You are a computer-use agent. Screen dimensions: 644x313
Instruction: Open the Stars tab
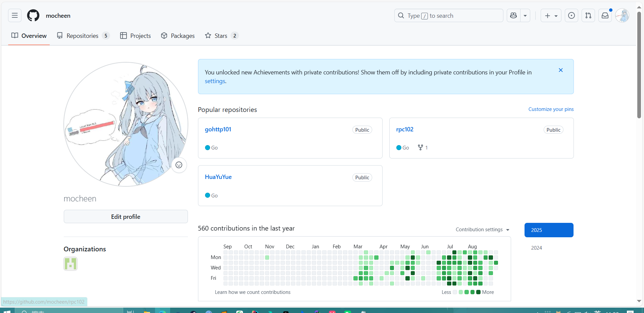coord(222,36)
